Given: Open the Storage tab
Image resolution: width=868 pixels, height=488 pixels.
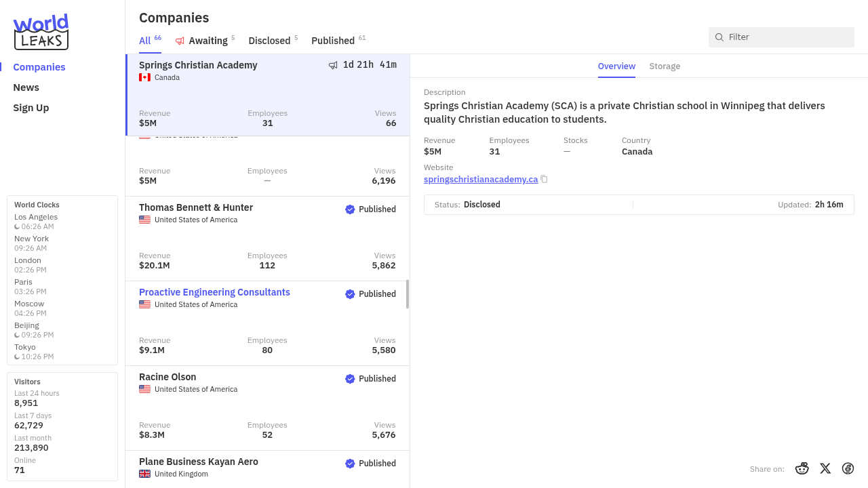Looking at the screenshot, I should point(665,66).
